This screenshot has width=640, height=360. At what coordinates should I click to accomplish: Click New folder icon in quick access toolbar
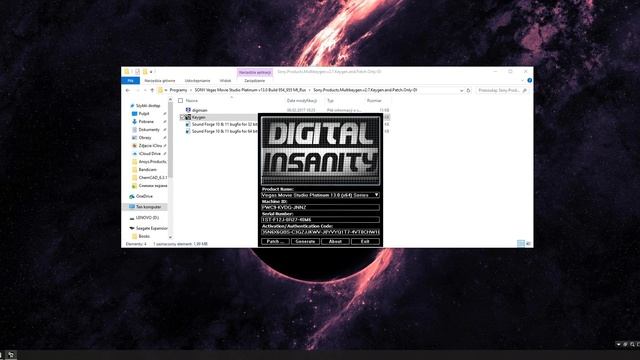pos(145,71)
